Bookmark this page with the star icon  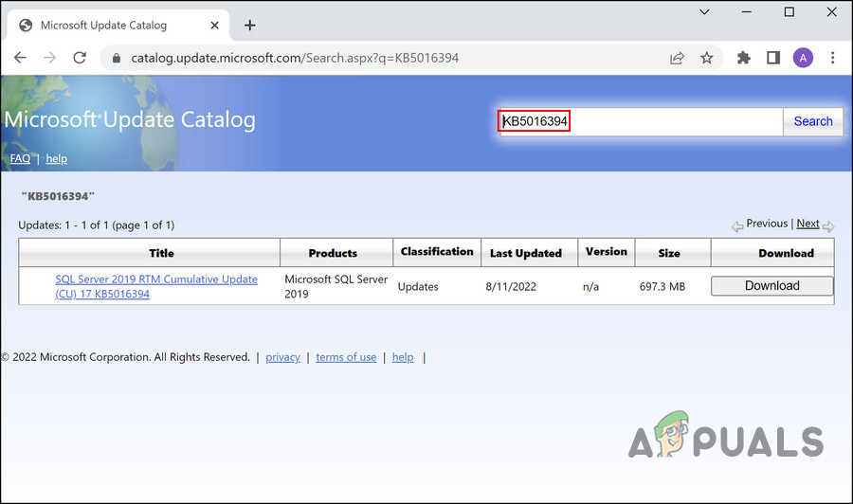(707, 58)
